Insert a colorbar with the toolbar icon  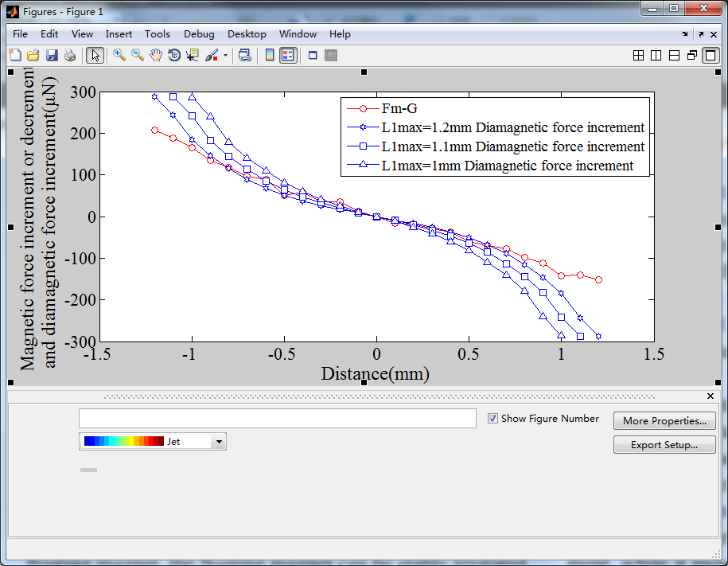[269, 55]
